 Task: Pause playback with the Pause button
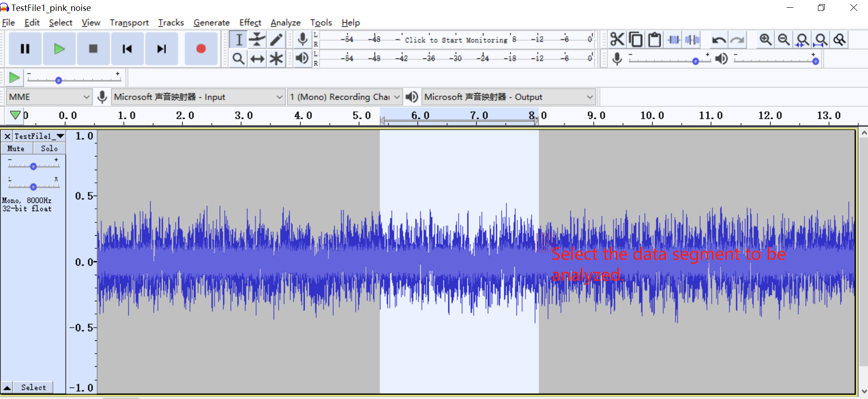click(x=25, y=49)
